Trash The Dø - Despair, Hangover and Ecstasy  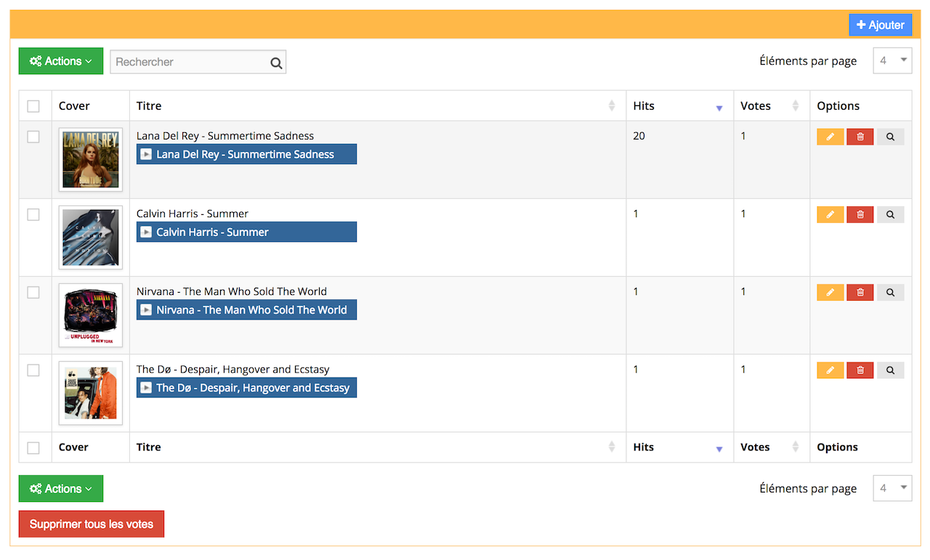[x=860, y=370]
